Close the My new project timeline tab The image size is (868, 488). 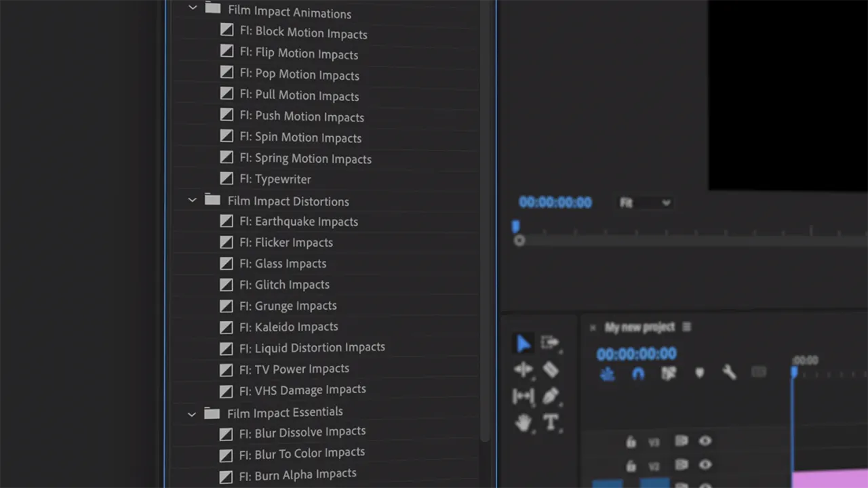593,328
